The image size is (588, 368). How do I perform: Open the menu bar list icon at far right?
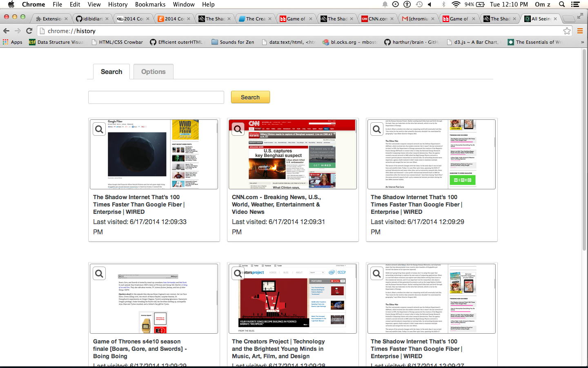click(x=575, y=4)
